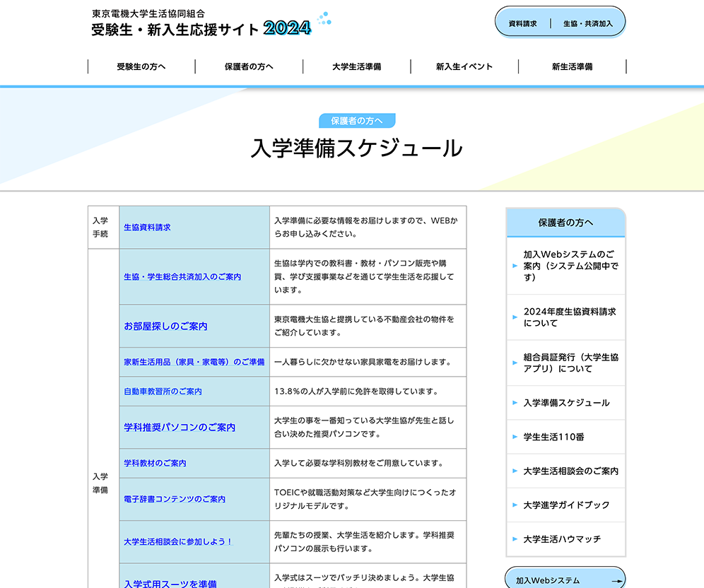Open 学科教材のご案内 link
704x588 pixels.
point(155,463)
